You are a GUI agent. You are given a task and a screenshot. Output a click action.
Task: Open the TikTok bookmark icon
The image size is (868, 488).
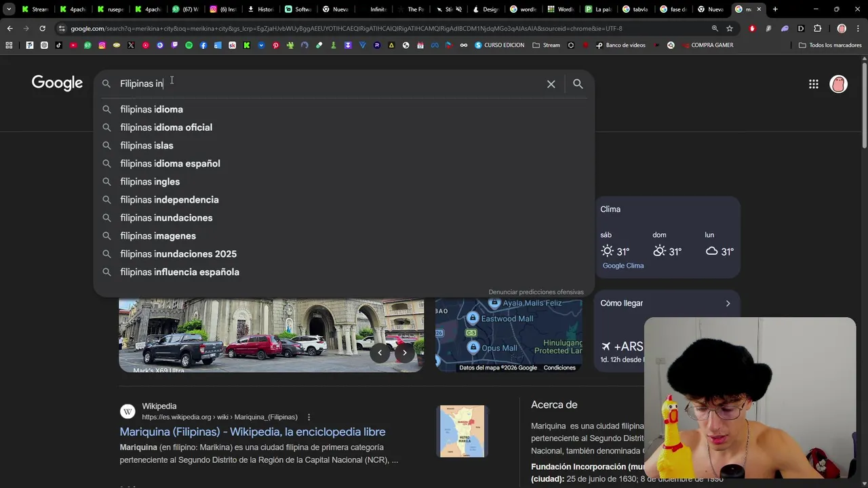tap(58, 45)
